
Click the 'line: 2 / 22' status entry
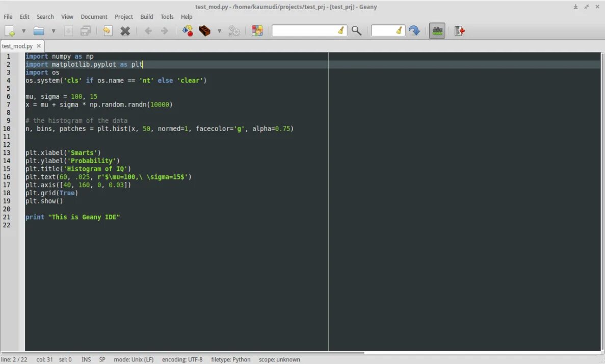tap(14, 360)
